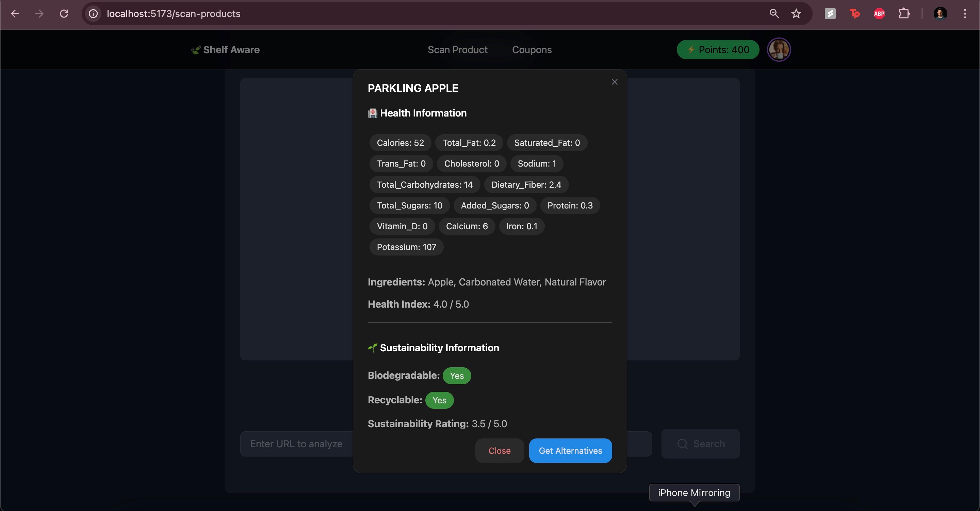Click the browser back arrow
The height and width of the screenshot is (511, 980).
point(15,14)
